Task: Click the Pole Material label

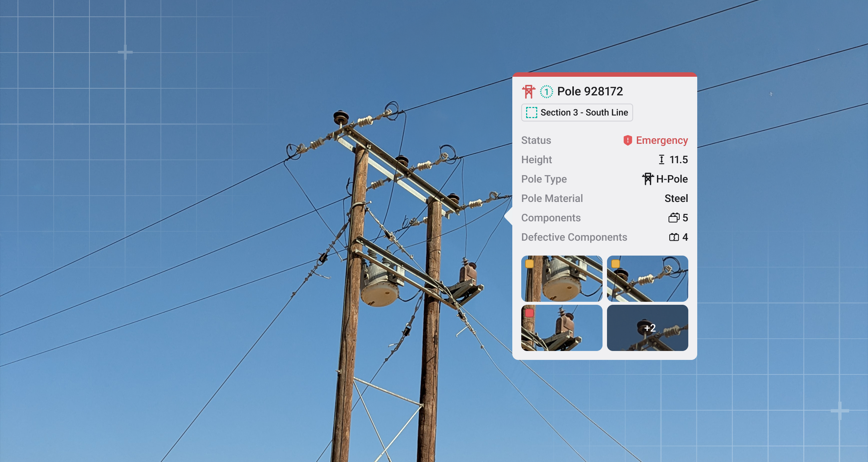Action: (x=552, y=199)
